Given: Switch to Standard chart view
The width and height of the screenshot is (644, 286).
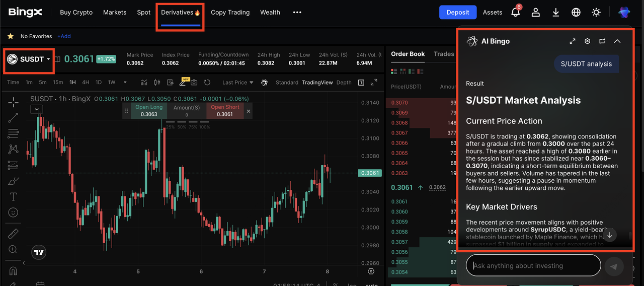Looking at the screenshot, I should [x=287, y=83].
